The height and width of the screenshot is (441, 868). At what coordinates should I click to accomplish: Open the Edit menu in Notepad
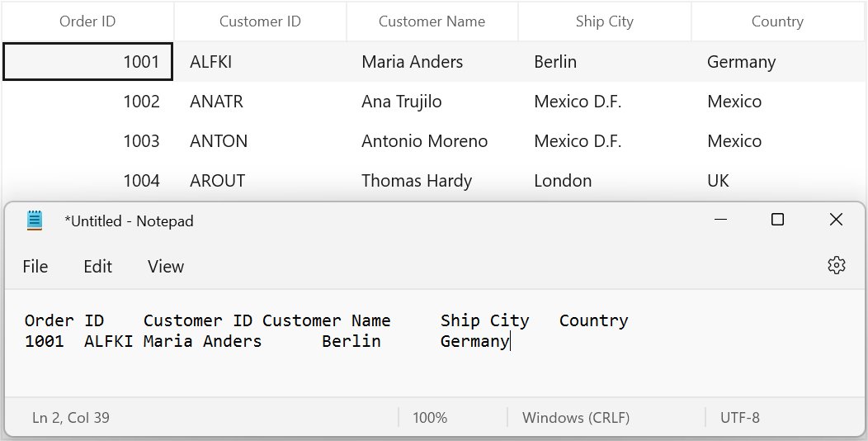point(98,267)
